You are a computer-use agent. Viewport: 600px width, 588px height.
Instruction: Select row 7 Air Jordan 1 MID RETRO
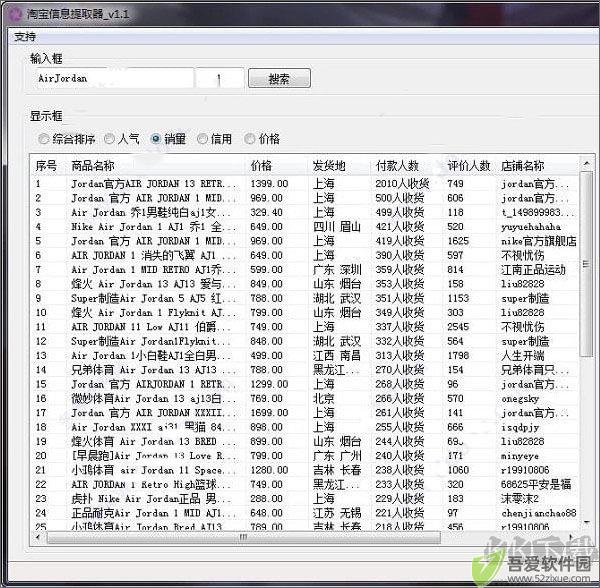point(304,270)
